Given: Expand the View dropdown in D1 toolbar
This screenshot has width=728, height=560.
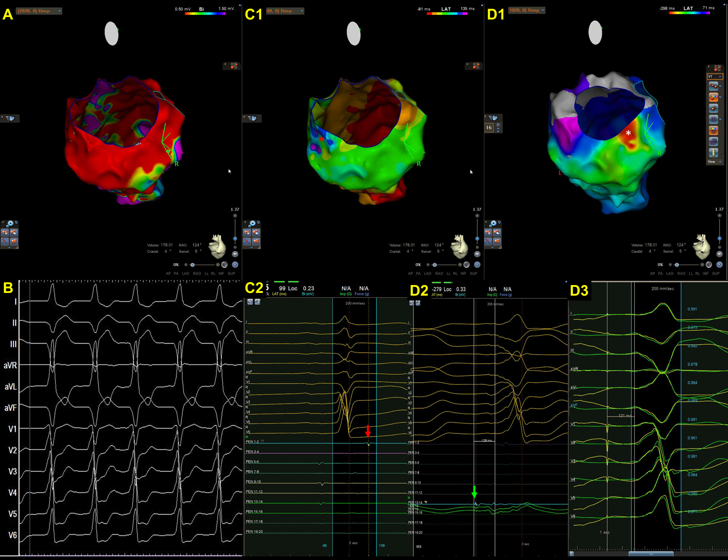Looking at the screenshot, I should pos(714,162).
